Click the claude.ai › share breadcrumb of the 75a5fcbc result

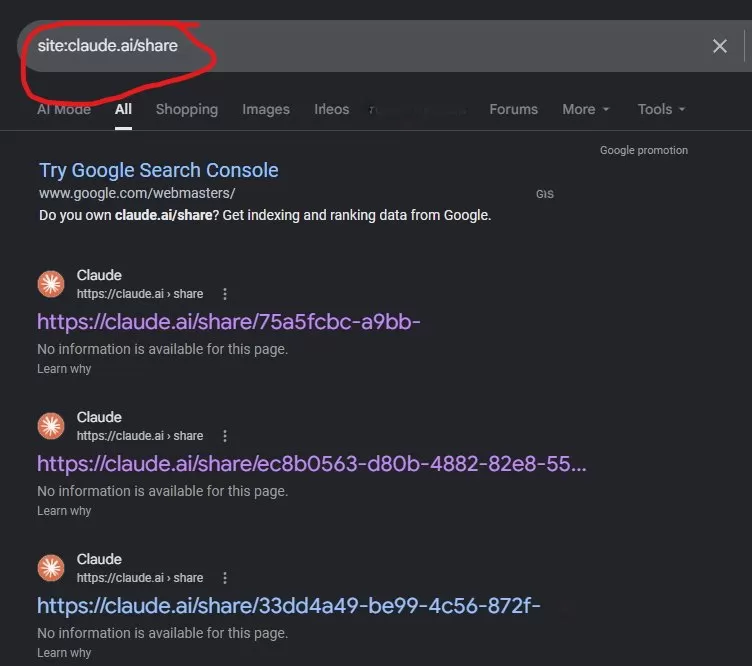(x=140, y=294)
